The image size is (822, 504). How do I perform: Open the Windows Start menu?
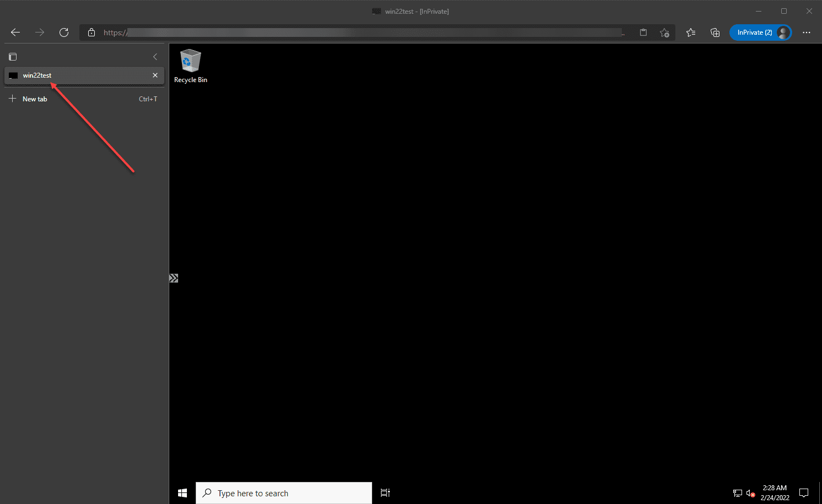click(x=182, y=493)
